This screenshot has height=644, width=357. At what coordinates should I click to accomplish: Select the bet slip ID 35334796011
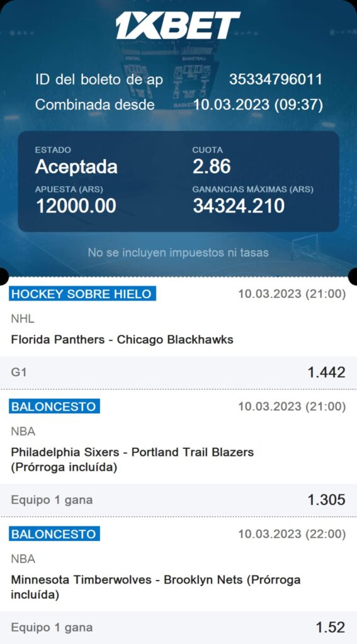(276, 79)
